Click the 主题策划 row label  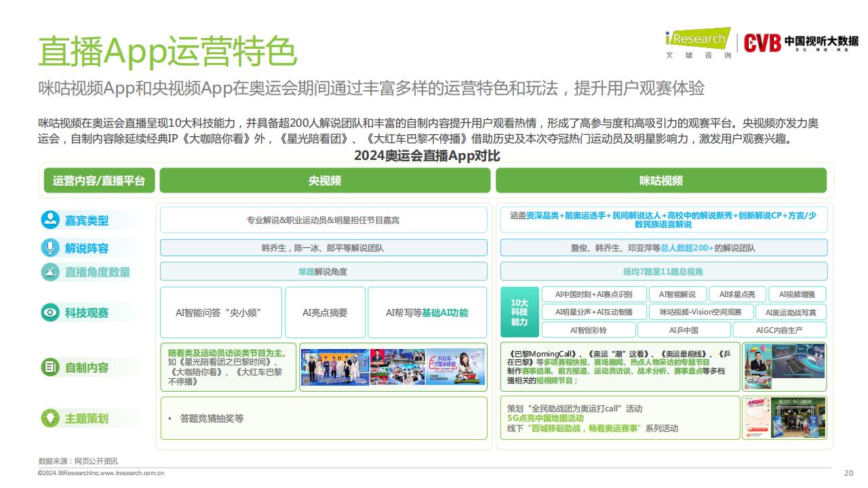coord(87,418)
